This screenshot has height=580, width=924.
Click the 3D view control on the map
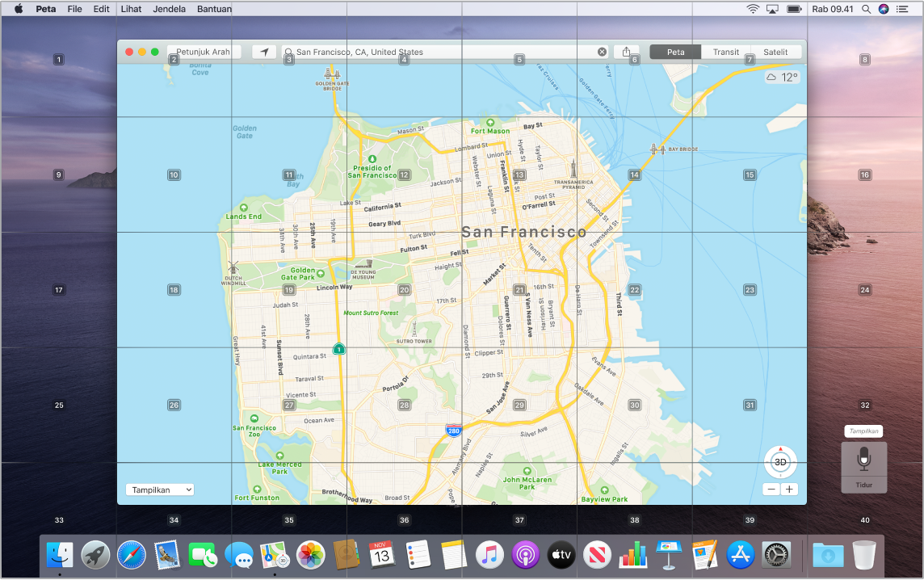(779, 462)
